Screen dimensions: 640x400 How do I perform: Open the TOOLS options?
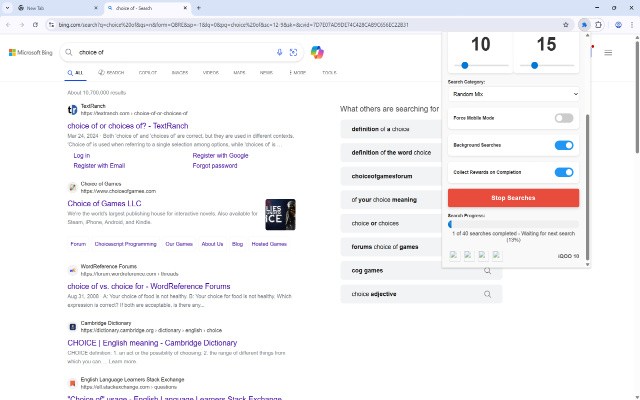(x=329, y=73)
